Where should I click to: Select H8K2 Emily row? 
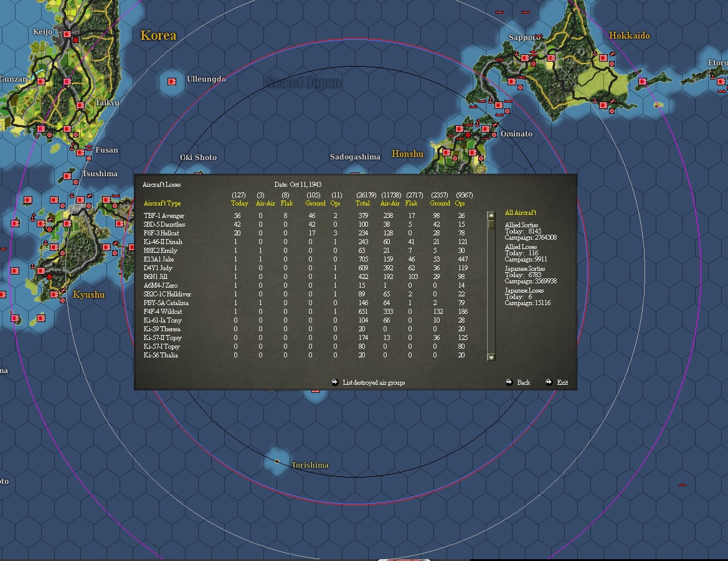pos(306,250)
